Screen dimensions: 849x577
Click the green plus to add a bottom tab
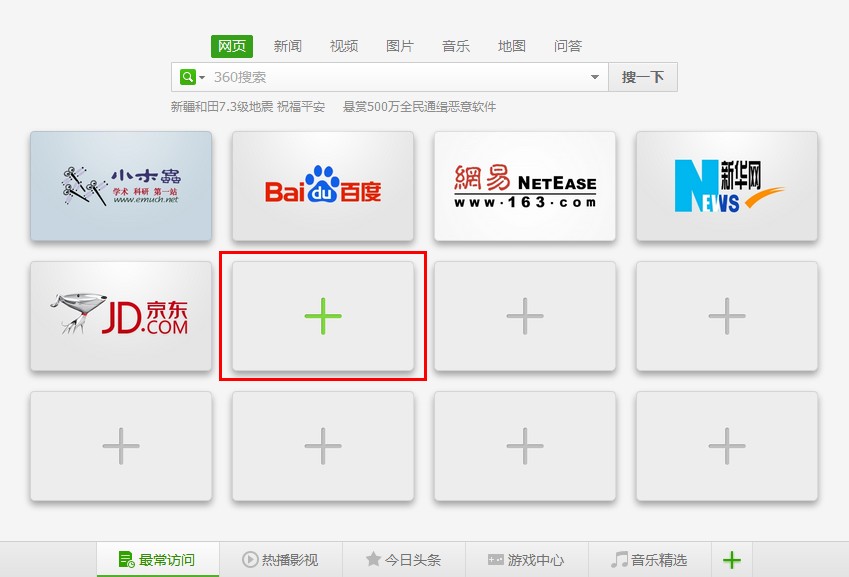pos(732,560)
